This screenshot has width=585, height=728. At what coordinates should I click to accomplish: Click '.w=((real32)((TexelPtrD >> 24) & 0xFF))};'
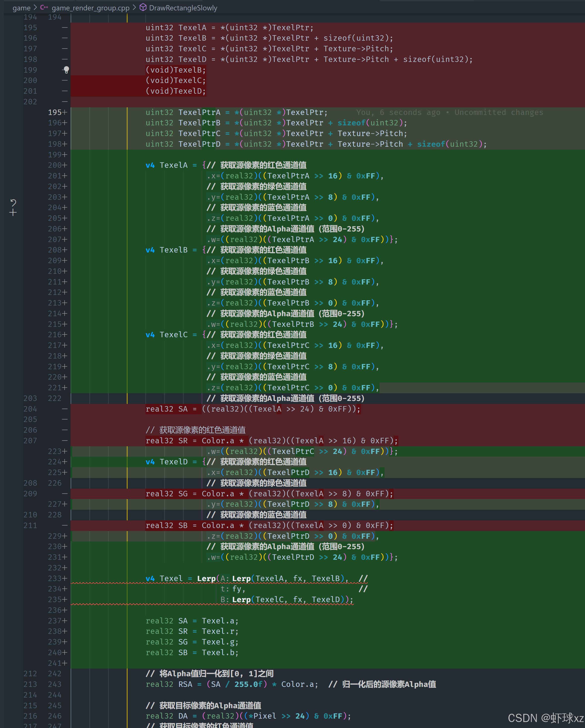(302, 557)
